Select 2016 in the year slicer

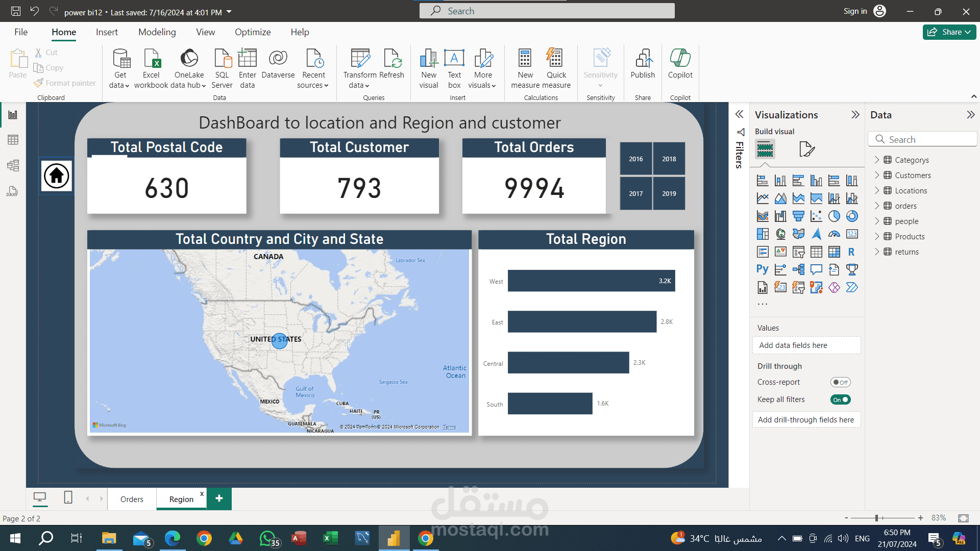click(635, 159)
